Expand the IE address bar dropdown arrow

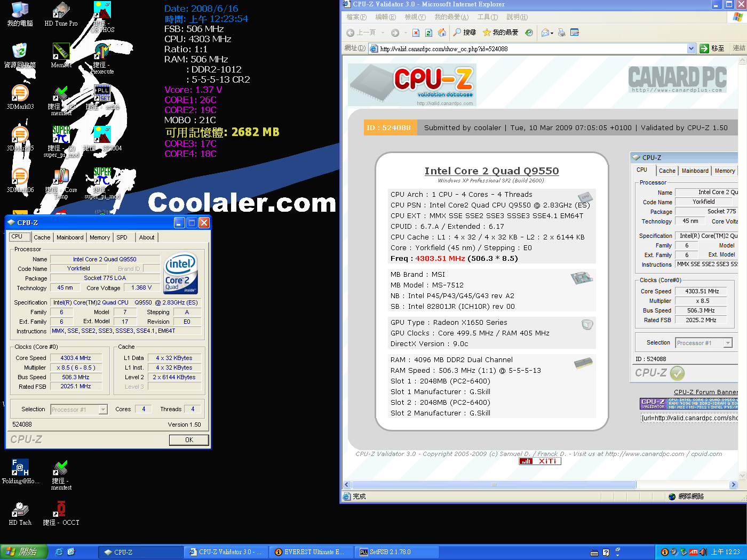coord(691,49)
